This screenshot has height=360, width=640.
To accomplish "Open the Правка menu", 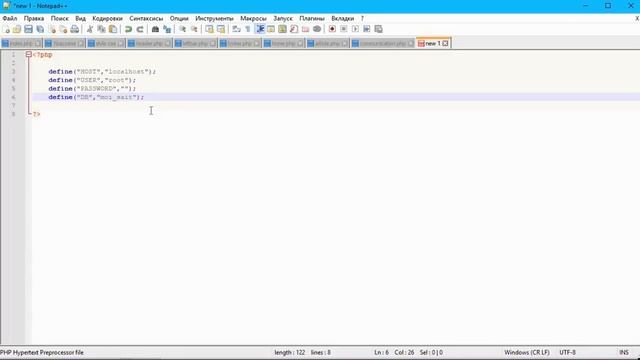I will 34,18.
